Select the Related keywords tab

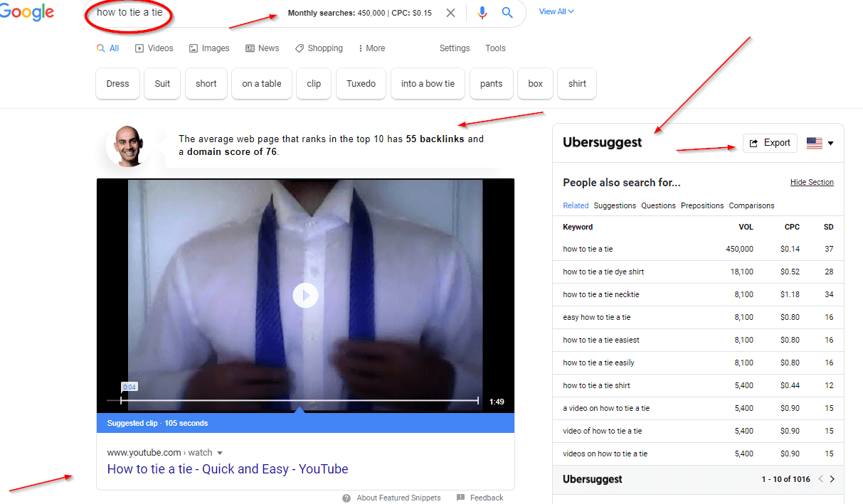pos(576,205)
